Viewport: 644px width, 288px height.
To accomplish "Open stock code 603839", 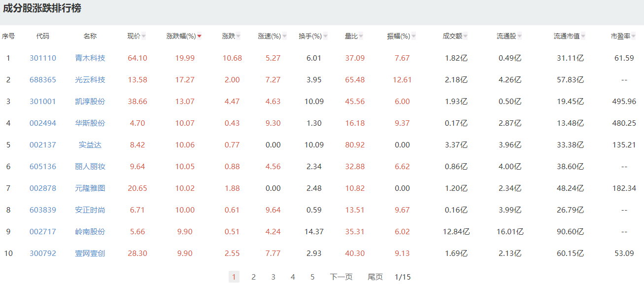I will pyautogui.click(x=43, y=210).
